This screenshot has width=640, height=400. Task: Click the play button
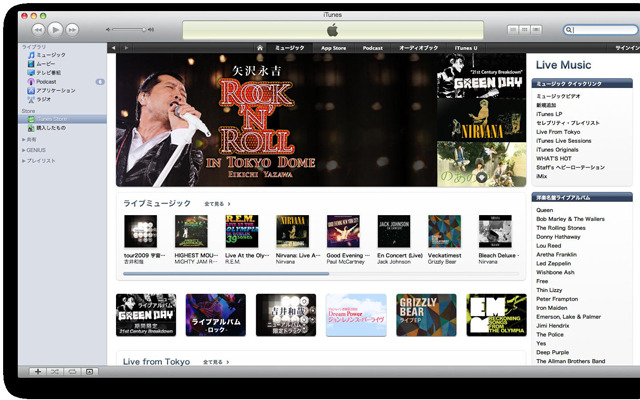tap(55, 29)
